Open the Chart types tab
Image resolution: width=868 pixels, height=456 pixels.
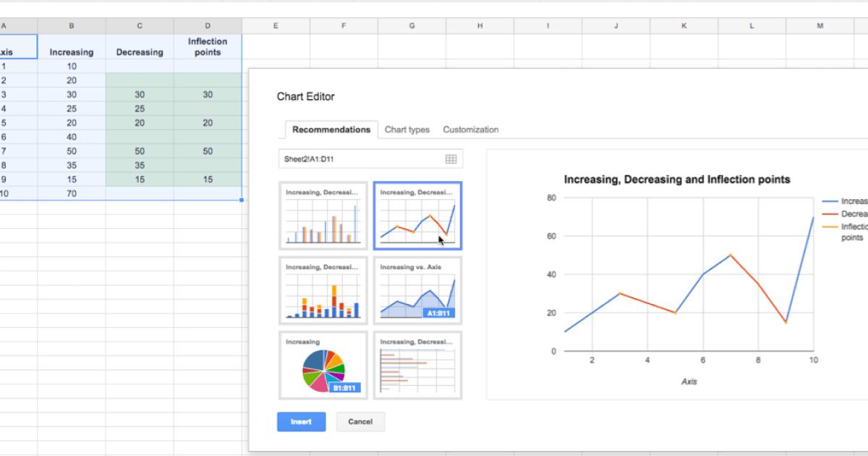[407, 130]
